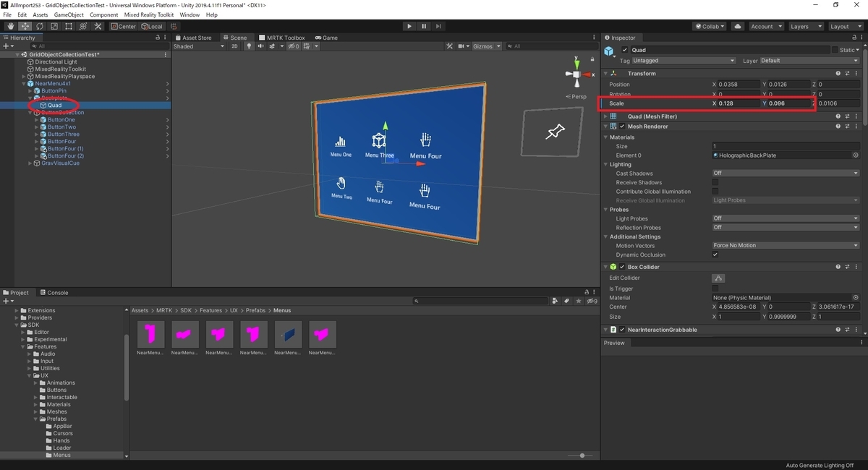Expand the ButtonOne hierarchy item
The image size is (868, 470).
coord(36,120)
